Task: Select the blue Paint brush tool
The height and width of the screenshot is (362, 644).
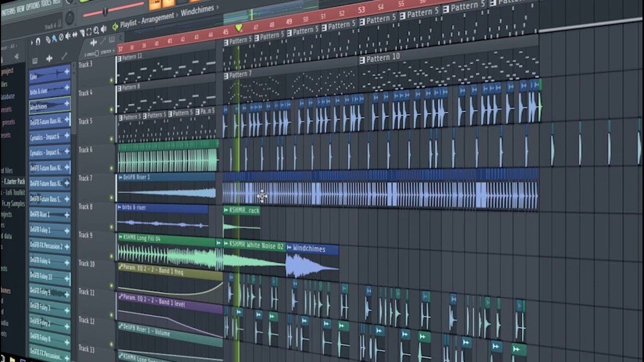Action: point(54,39)
